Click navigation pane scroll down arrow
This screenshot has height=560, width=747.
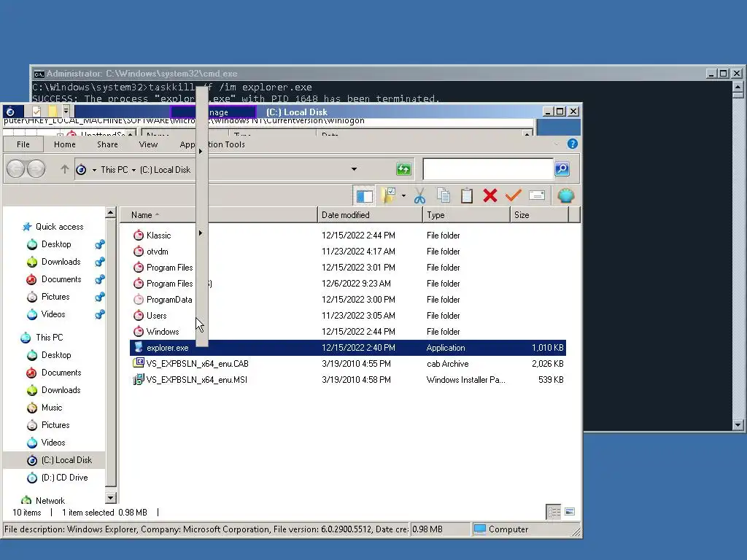tap(111, 498)
